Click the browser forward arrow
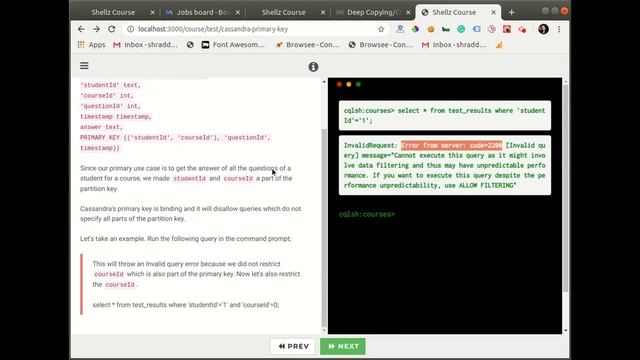This screenshot has width=640, height=360. 96,29
